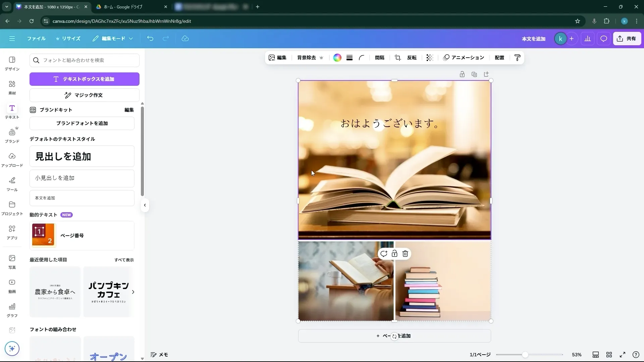The image size is (644, 362).
Task: Open the color wheel in the toolbar
Action: (337, 58)
